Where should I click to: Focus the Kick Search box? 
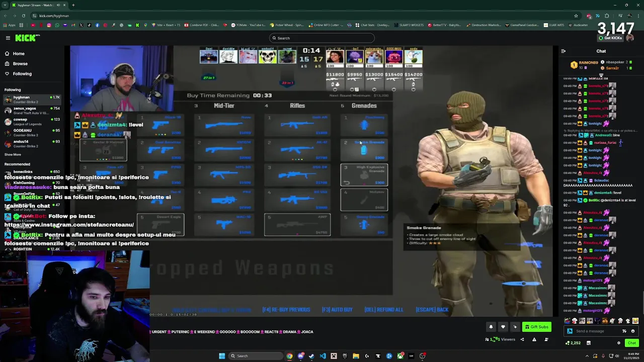tap(322, 38)
